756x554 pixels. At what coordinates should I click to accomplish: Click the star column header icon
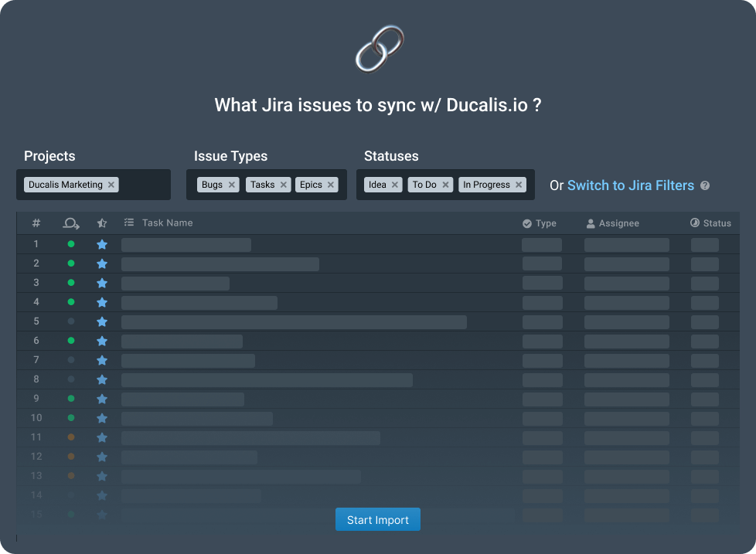pyautogui.click(x=102, y=223)
